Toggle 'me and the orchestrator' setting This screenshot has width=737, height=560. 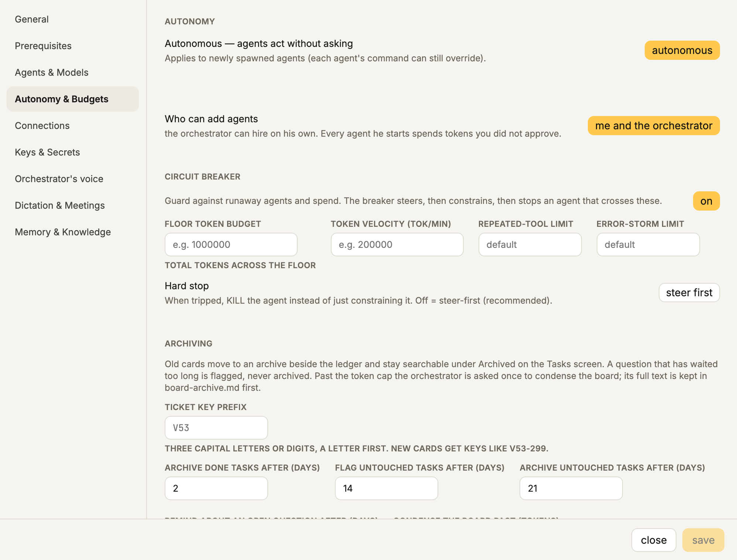(654, 126)
